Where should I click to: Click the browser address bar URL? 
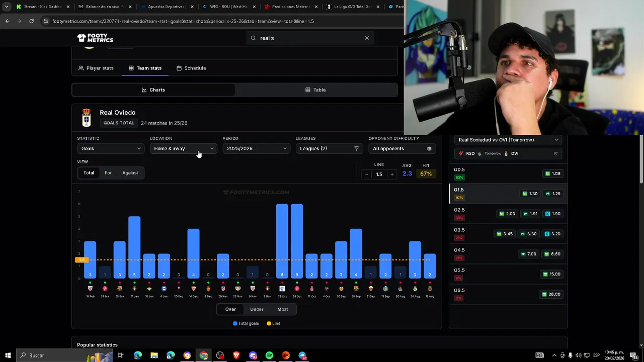(x=183, y=21)
